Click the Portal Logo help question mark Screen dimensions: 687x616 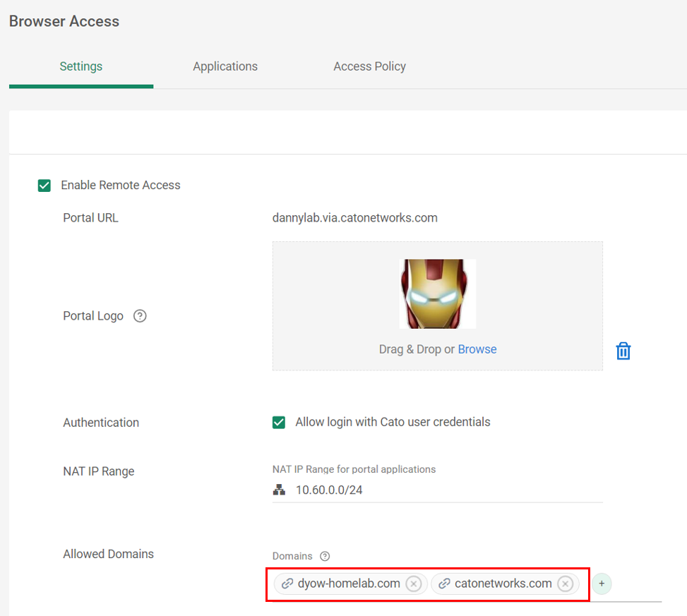[x=140, y=316]
